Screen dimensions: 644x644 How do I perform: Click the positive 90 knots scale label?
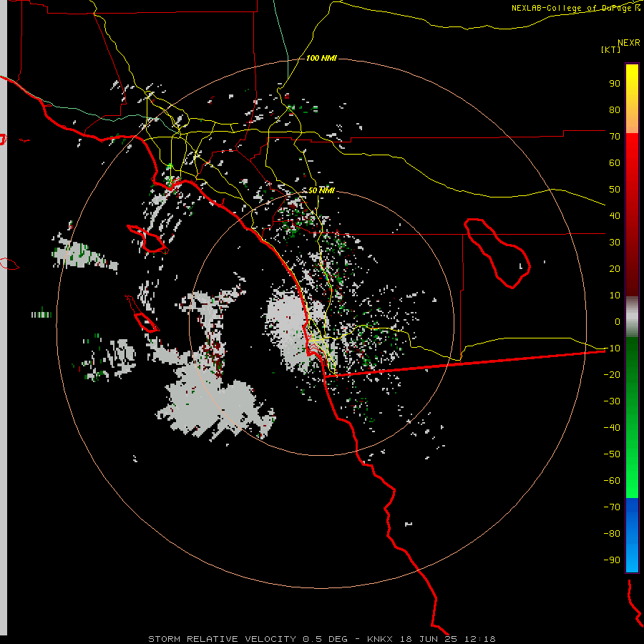coord(615,84)
